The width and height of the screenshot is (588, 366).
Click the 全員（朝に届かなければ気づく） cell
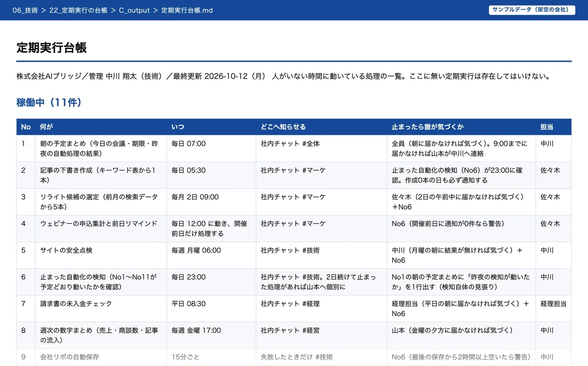click(461, 148)
